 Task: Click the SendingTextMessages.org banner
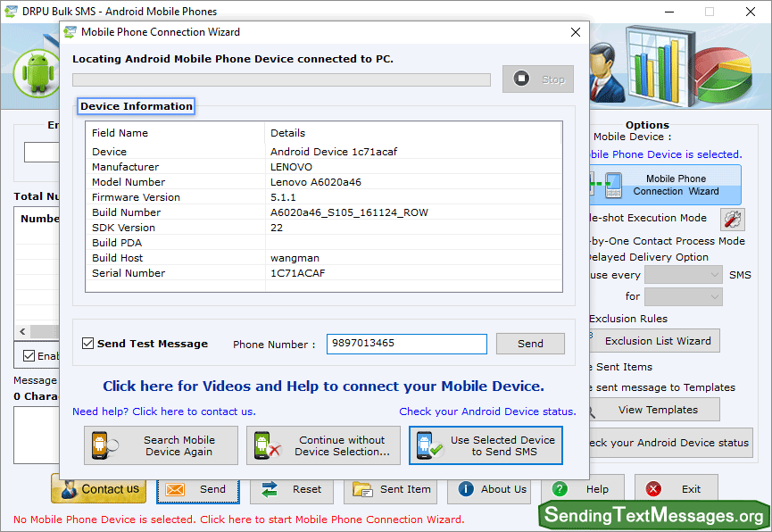click(x=654, y=515)
